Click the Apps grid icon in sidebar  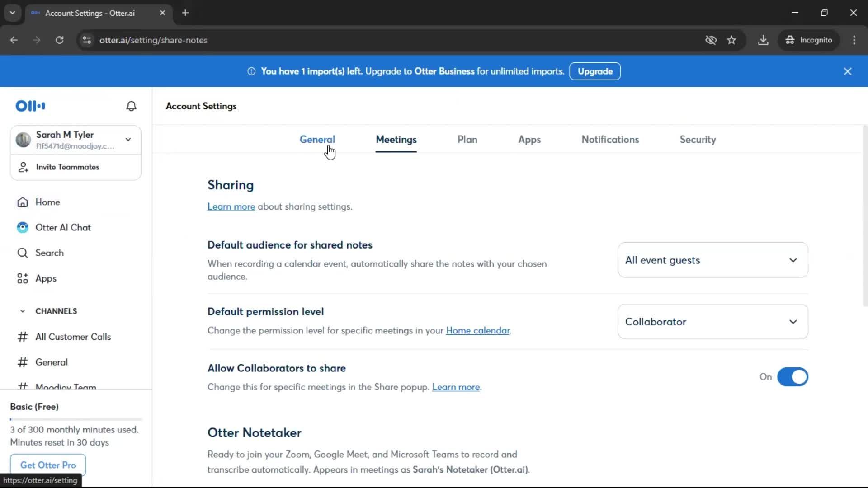pos(23,279)
